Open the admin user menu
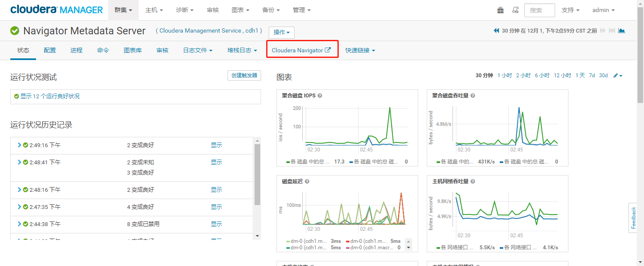644x266 pixels. pyautogui.click(x=604, y=10)
